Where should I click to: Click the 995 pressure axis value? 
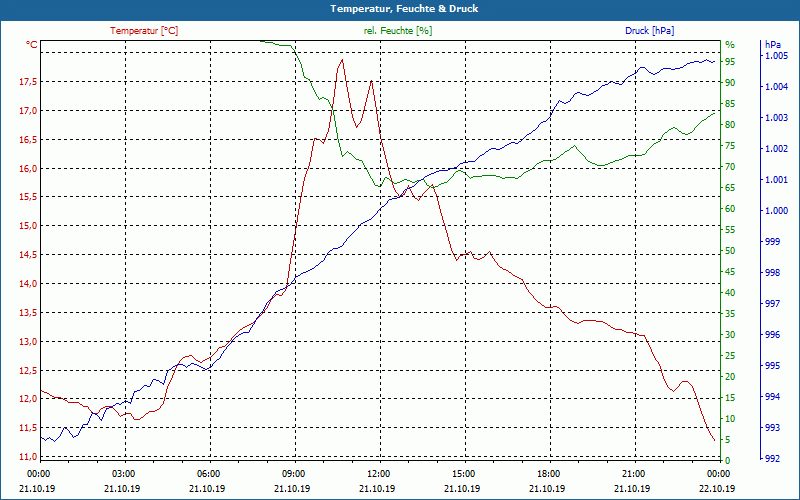[x=772, y=366]
